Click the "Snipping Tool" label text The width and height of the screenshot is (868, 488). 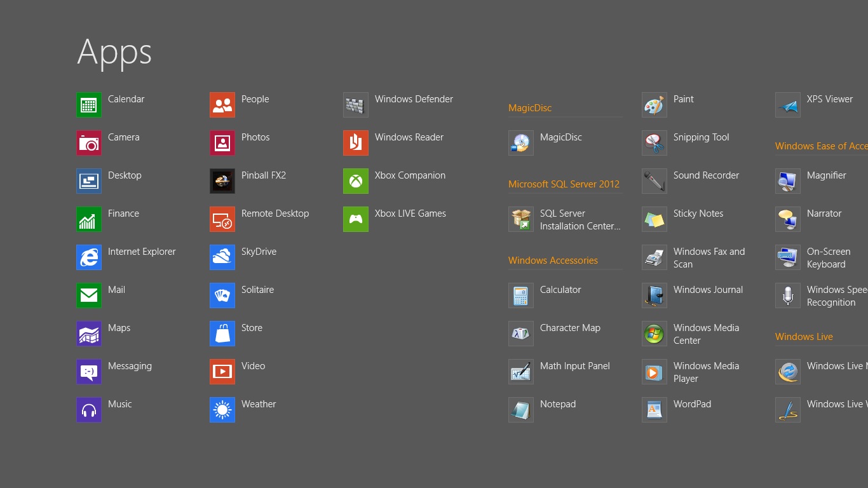[701, 137]
